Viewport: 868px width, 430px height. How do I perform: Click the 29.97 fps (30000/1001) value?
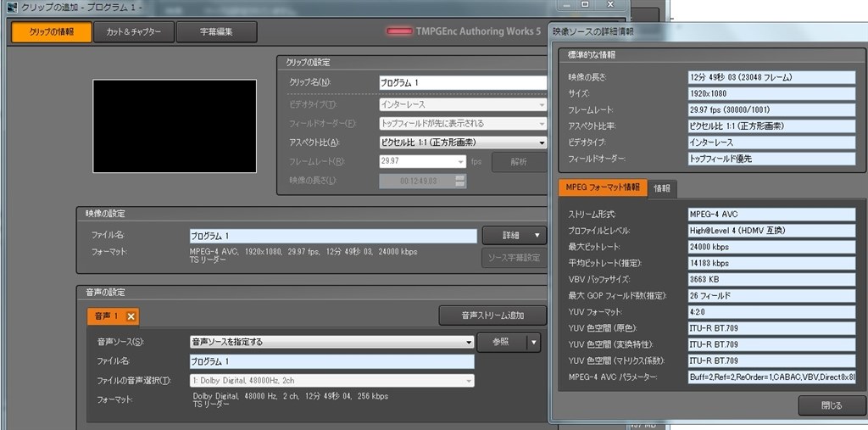pos(771,109)
